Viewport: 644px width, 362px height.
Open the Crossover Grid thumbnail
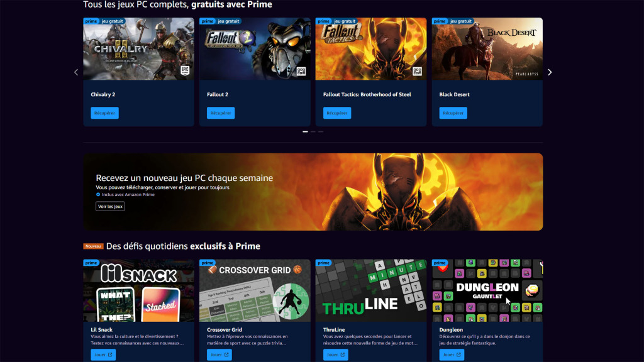(x=255, y=290)
